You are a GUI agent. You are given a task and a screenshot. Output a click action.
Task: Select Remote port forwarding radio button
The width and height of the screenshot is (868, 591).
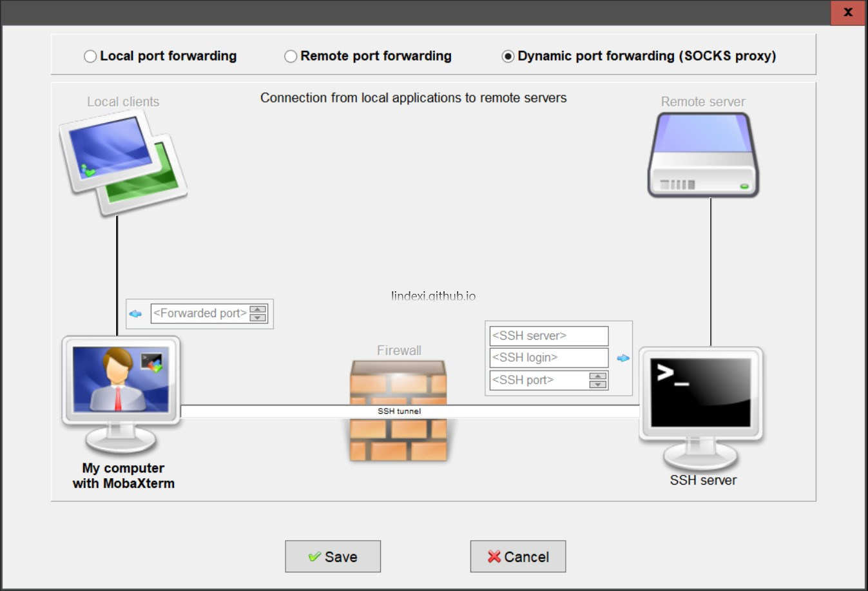pyautogui.click(x=291, y=56)
